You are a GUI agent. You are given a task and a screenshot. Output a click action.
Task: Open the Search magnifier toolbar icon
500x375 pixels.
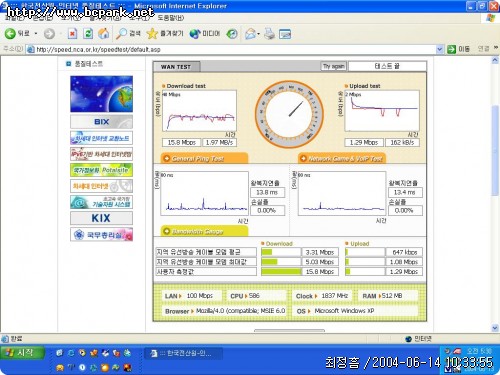121,33
